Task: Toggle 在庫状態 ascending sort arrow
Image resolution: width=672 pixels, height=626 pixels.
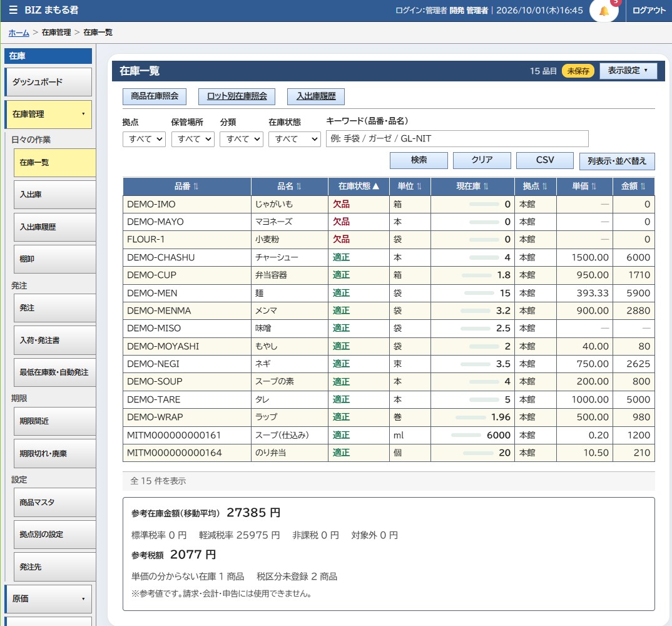Action: click(x=376, y=187)
